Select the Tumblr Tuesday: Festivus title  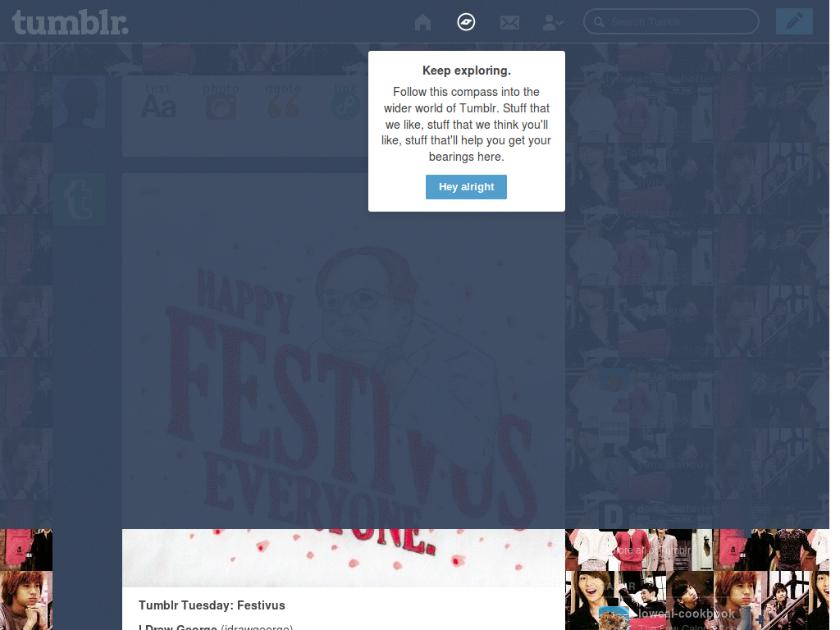pyautogui.click(x=212, y=605)
